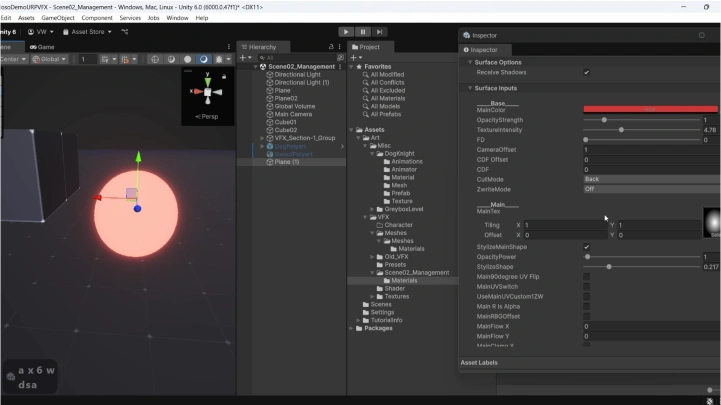This screenshot has height=405, width=721.
Task: Click the MainTex texture thumbnail
Action: [712, 222]
